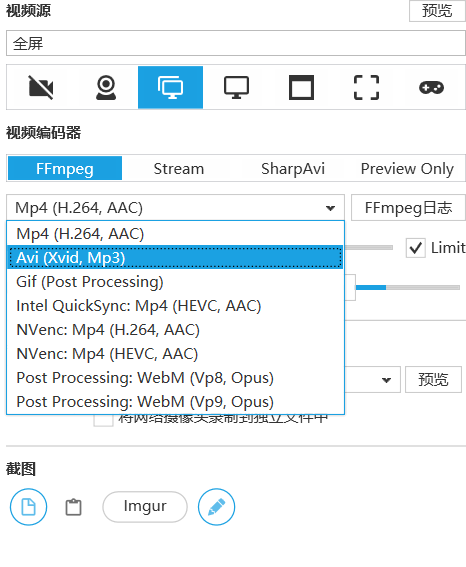The image size is (466, 567).
Task: Open the dropdown arrow beside lower 预览 button
Action: pyautogui.click(x=386, y=380)
